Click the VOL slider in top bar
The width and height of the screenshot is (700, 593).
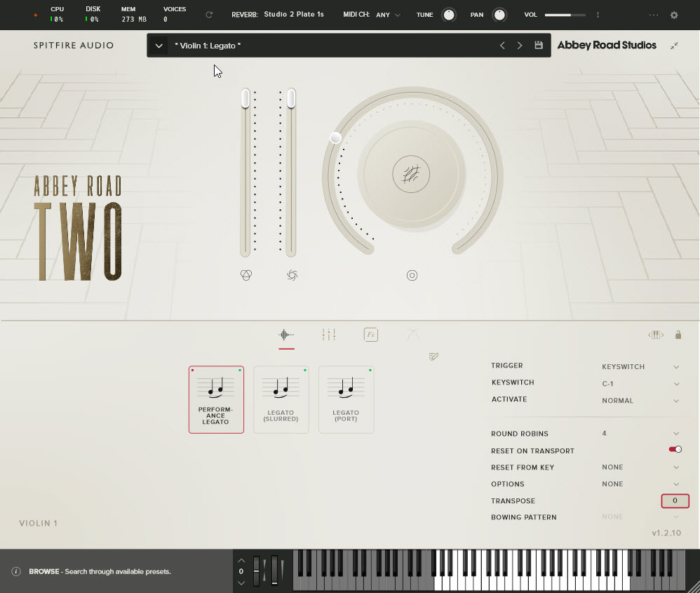(565, 15)
